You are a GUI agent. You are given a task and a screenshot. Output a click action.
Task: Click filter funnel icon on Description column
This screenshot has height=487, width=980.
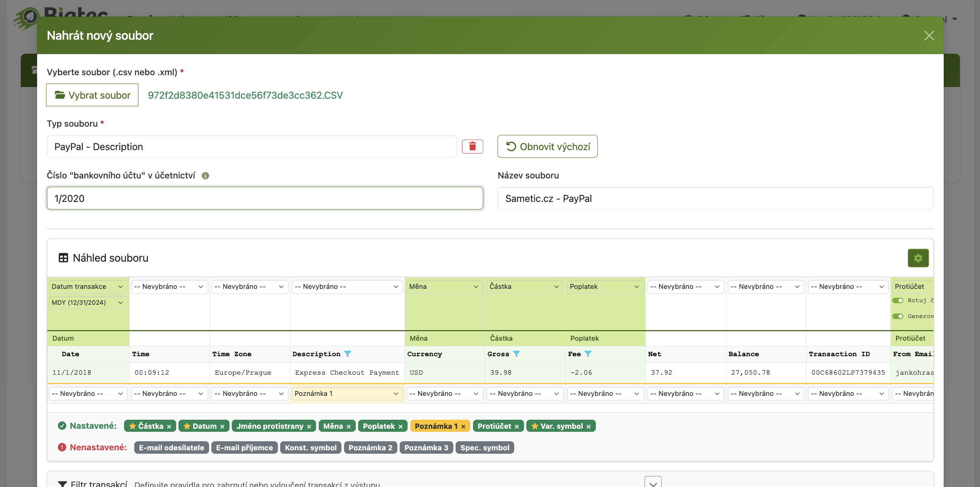[347, 354]
